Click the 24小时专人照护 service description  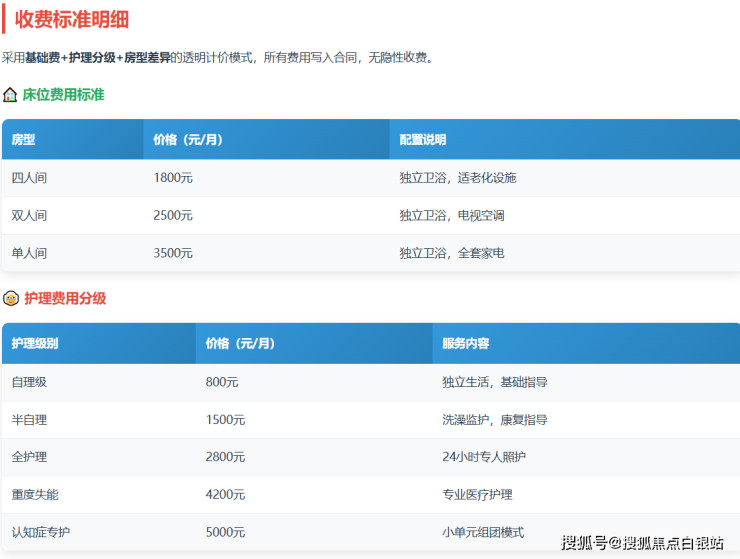pyautogui.click(x=483, y=457)
